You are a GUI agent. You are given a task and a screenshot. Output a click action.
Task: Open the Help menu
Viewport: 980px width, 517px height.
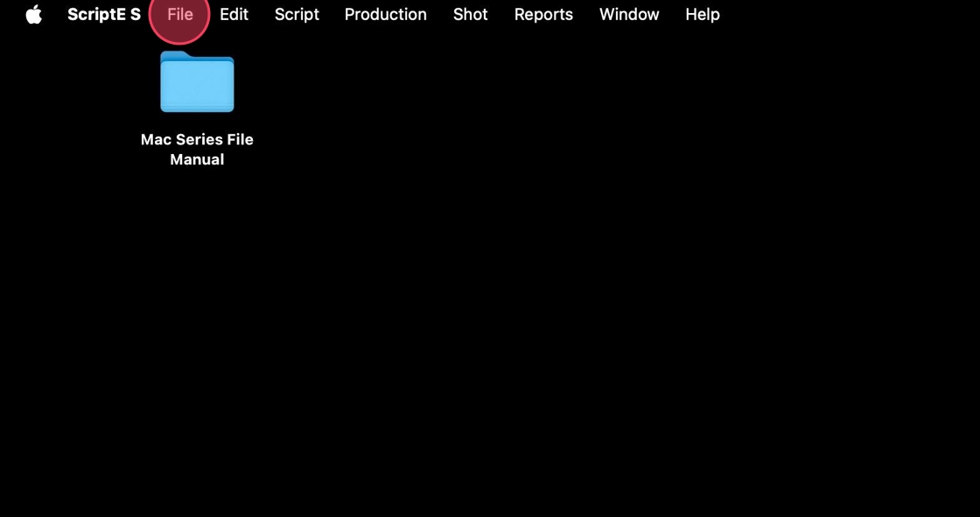pyautogui.click(x=703, y=14)
